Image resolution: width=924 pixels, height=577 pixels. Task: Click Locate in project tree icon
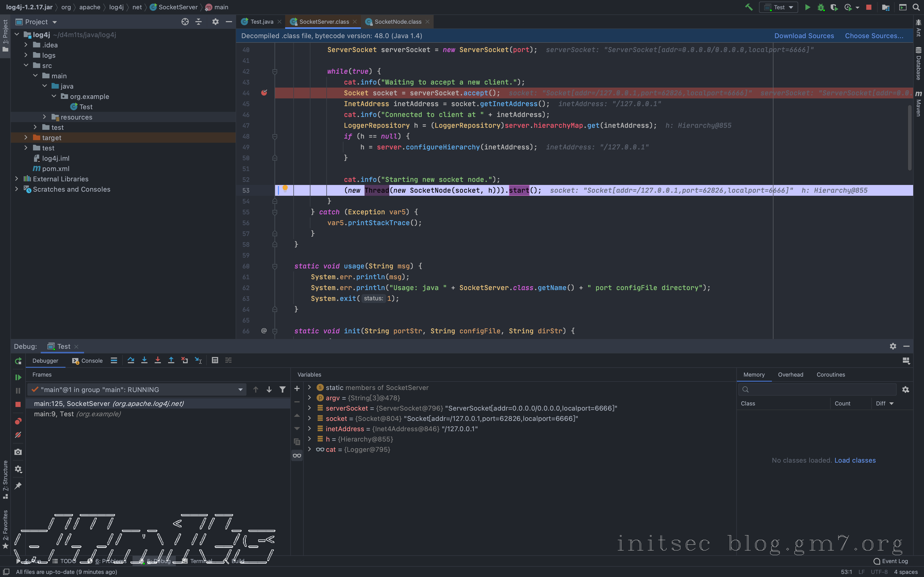pos(185,22)
